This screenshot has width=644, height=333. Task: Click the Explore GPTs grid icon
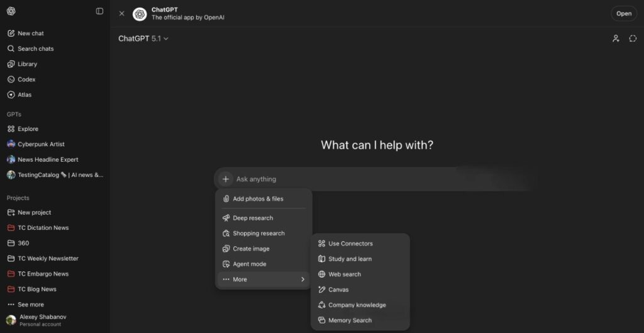pos(11,128)
